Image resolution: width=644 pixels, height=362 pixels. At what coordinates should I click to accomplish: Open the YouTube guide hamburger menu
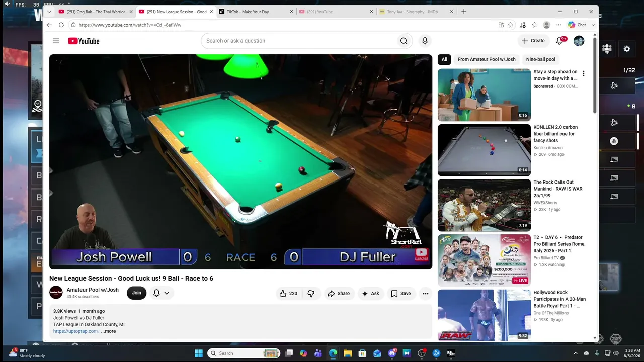tap(56, 41)
